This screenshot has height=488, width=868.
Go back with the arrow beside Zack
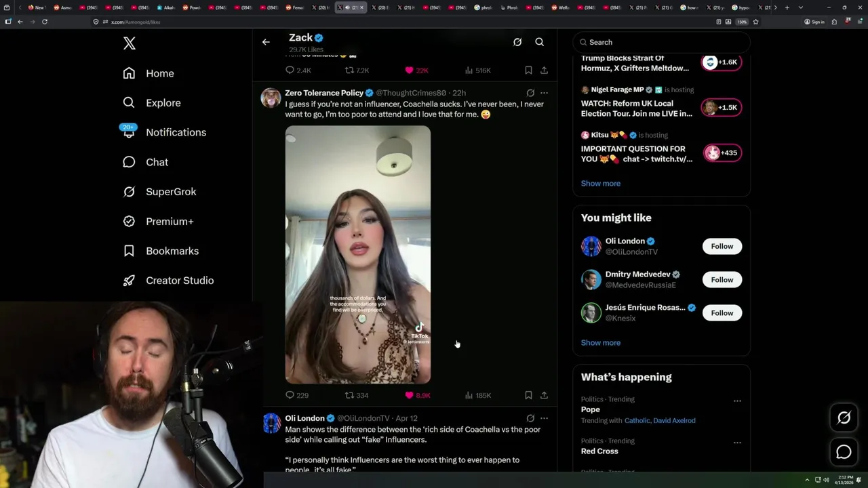266,42
